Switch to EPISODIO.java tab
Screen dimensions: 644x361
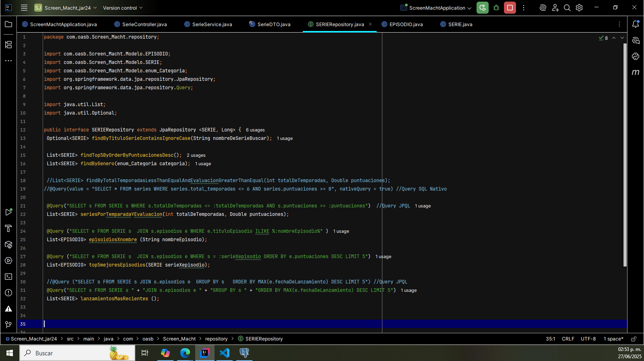(x=402, y=24)
